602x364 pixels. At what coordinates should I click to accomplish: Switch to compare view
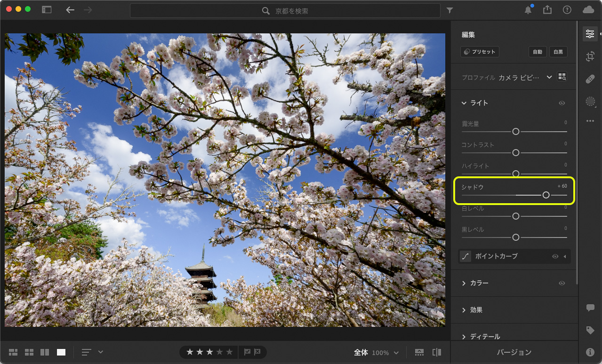point(45,352)
